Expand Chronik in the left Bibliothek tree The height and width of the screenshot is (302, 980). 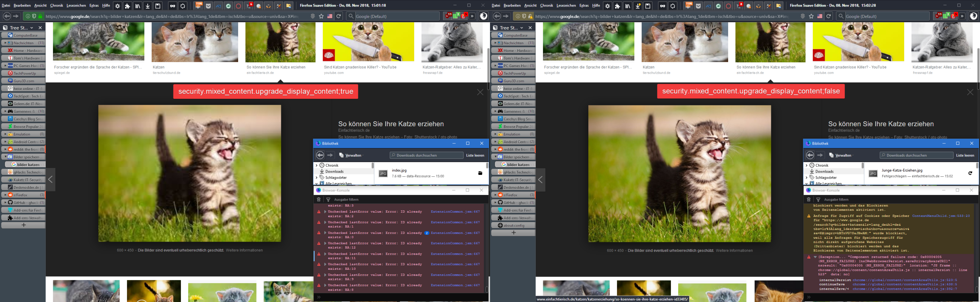coord(317,165)
